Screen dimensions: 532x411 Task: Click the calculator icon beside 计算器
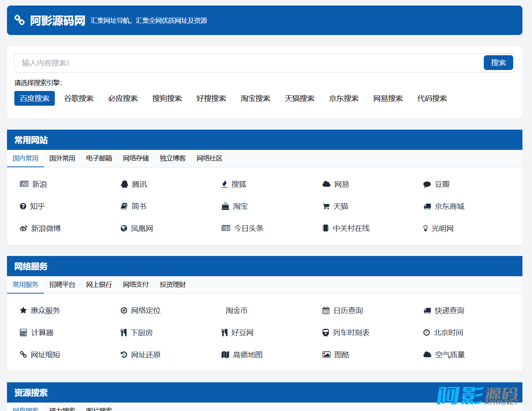[23, 333]
